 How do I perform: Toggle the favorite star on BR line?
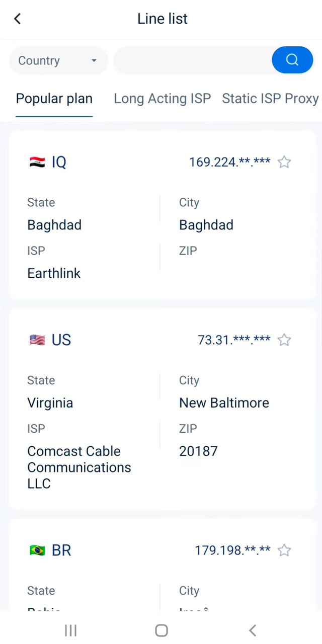coord(284,550)
